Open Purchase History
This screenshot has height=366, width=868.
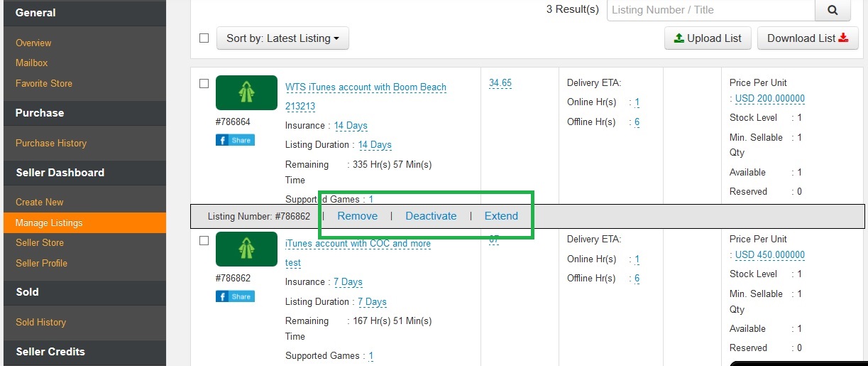(x=51, y=143)
